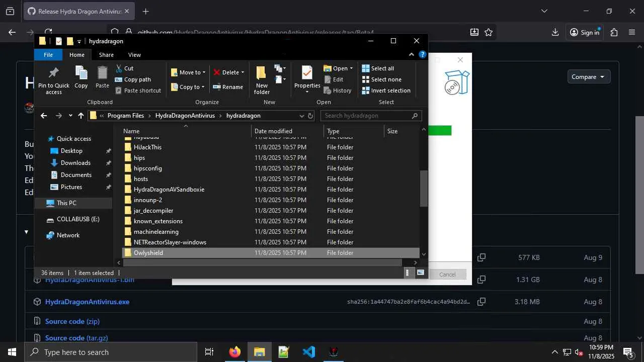This screenshot has width=644, height=362.
Task: Switch to the View ribbon tab
Action: point(134,55)
